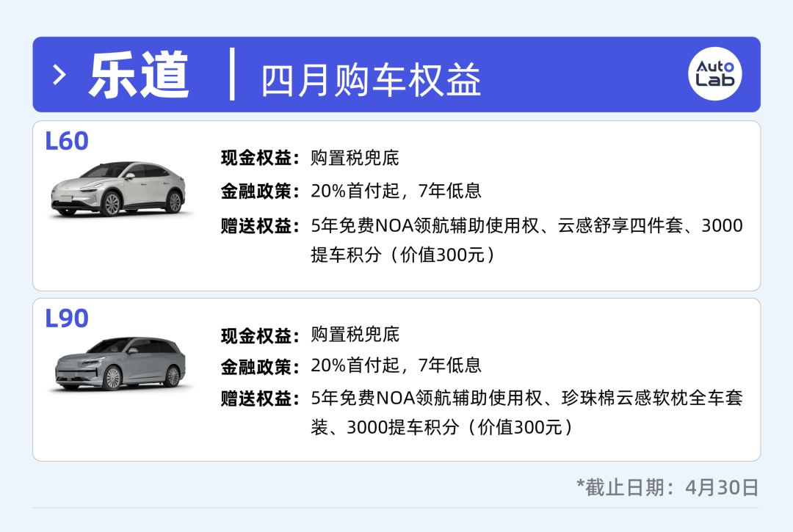This screenshot has height=532, width=793.
Task: Select the L60 model label
Action: (x=67, y=141)
